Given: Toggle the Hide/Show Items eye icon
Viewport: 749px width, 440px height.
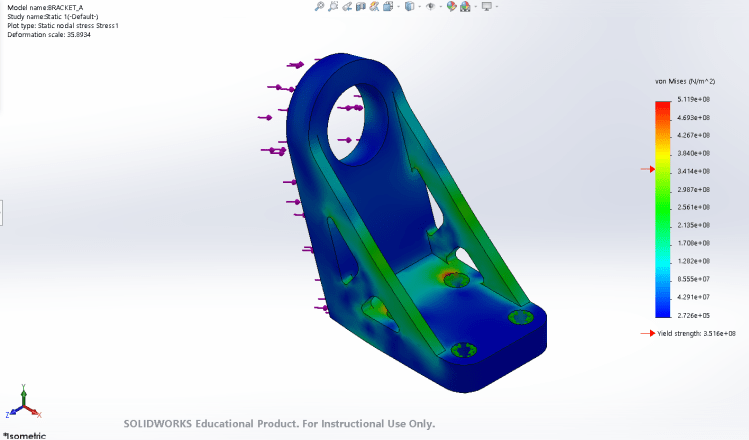Looking at the screenshot, I should coord(430,6).
